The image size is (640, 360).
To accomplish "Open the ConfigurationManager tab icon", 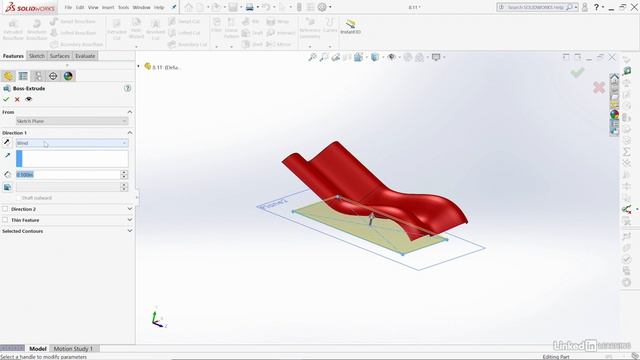I will (x=38, y=76).
